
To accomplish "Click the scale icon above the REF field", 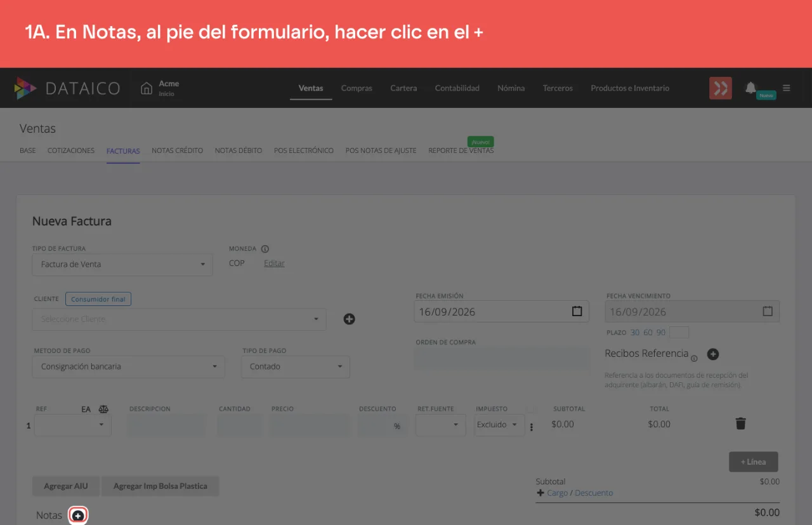I will coord(104,409).
